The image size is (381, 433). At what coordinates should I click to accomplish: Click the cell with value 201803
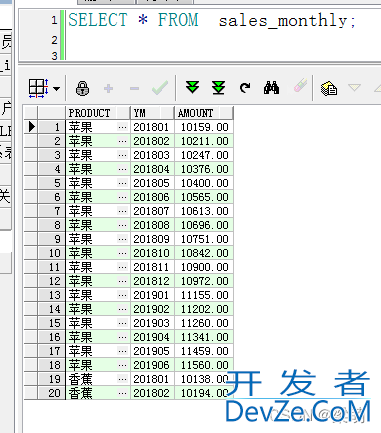coord(152,155)
